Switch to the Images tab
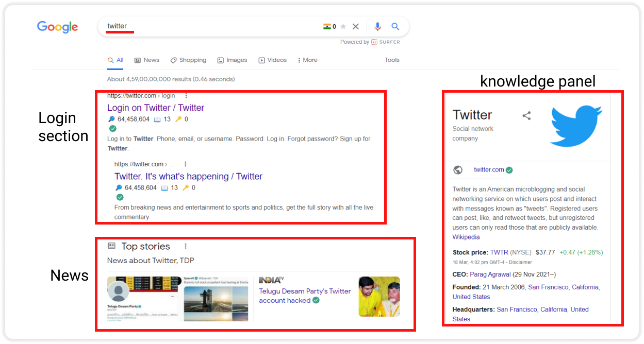 [x=232, y=60]
